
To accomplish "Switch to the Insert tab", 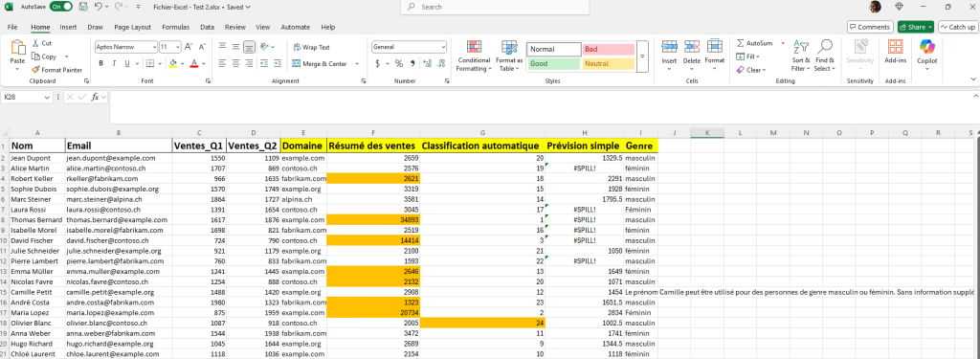I will [x=69, y=28].
